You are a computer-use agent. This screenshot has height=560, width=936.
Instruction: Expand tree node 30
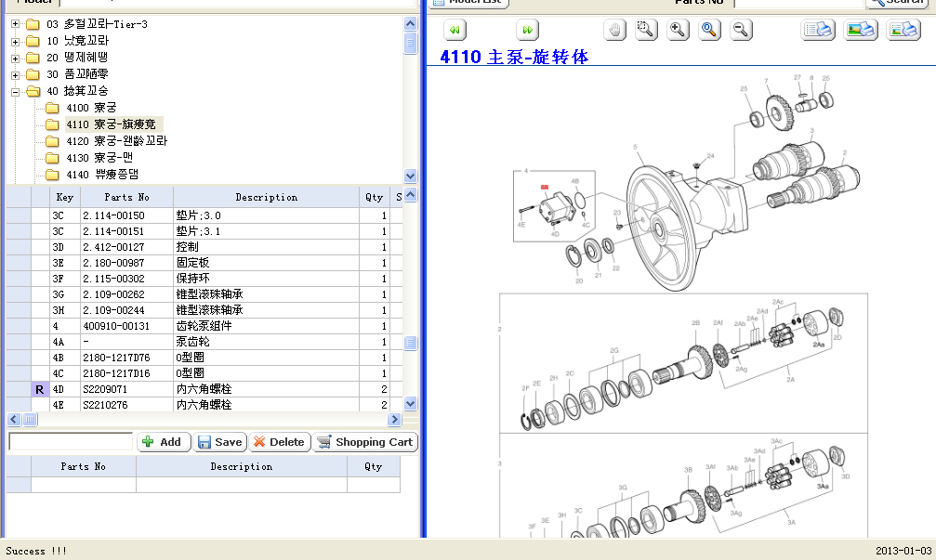(15, 74)
